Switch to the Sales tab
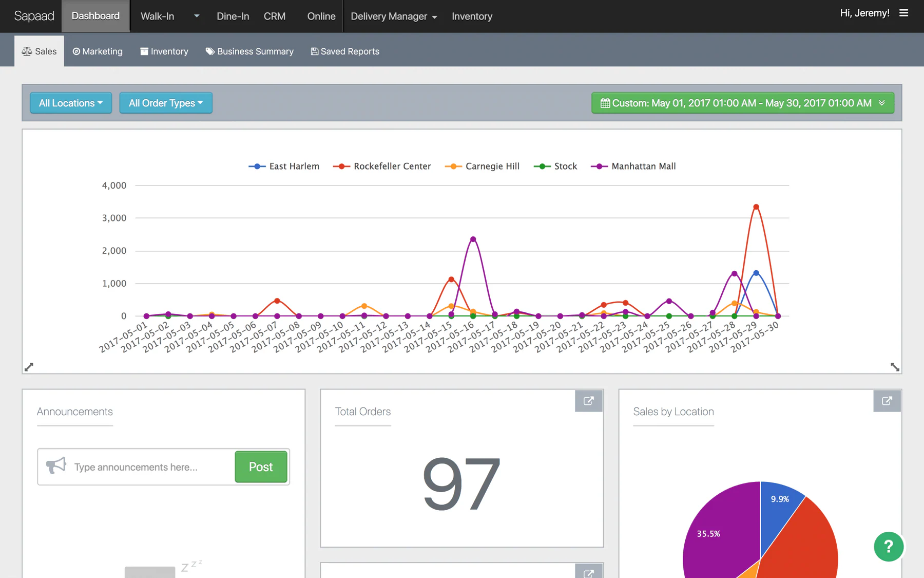Image resolution: width=924 pixels, height=578 pixels. pyautogui.click(x=39, y=51)
